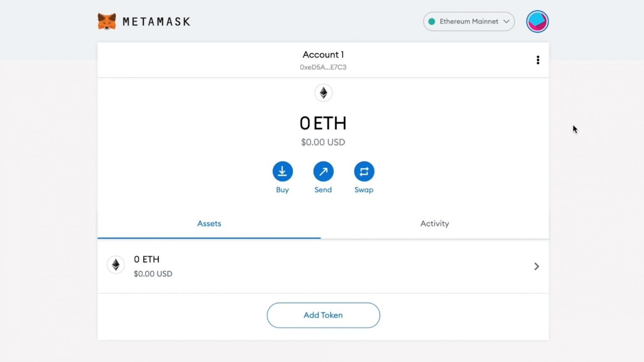Copy the address 0xeD5A...E7C3
The width and height of the screenshot is (644, 362).
pyautogui.click(x=323, y=67)
